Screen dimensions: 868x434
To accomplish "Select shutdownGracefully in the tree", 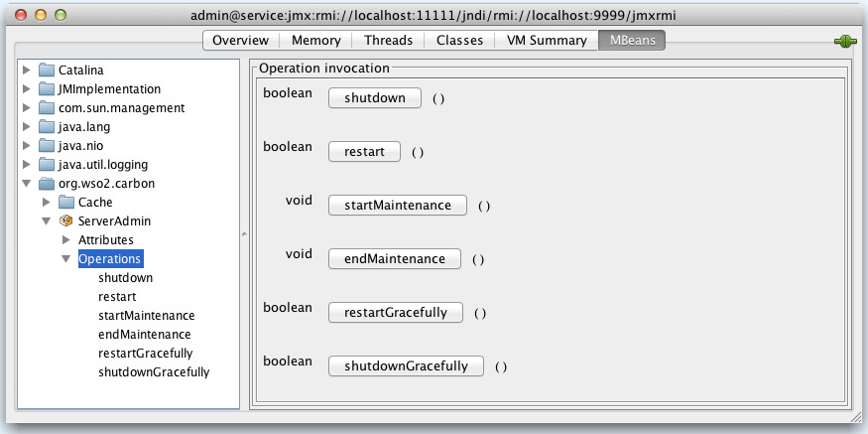I will [x=154, y=371].
